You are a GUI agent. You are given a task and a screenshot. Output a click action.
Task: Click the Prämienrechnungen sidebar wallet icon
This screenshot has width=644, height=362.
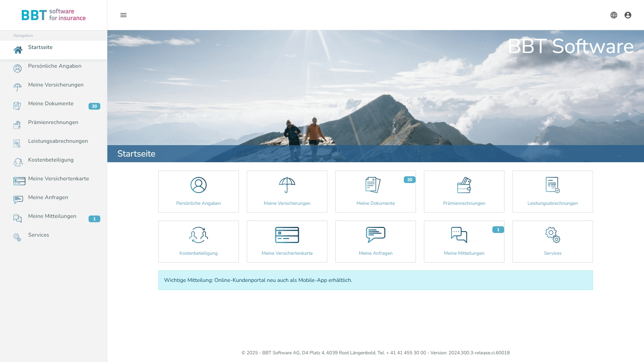click(x=17, y=125)
